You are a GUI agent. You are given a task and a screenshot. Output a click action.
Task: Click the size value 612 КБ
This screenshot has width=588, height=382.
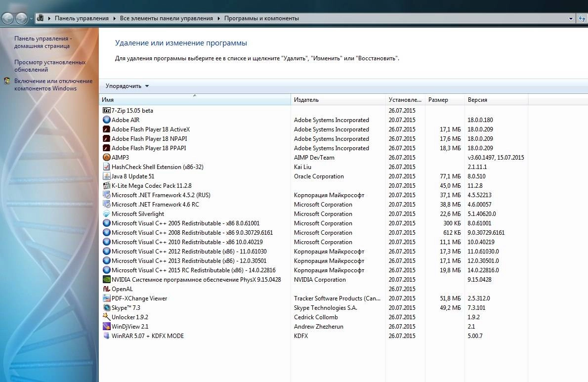coord(452,232)
